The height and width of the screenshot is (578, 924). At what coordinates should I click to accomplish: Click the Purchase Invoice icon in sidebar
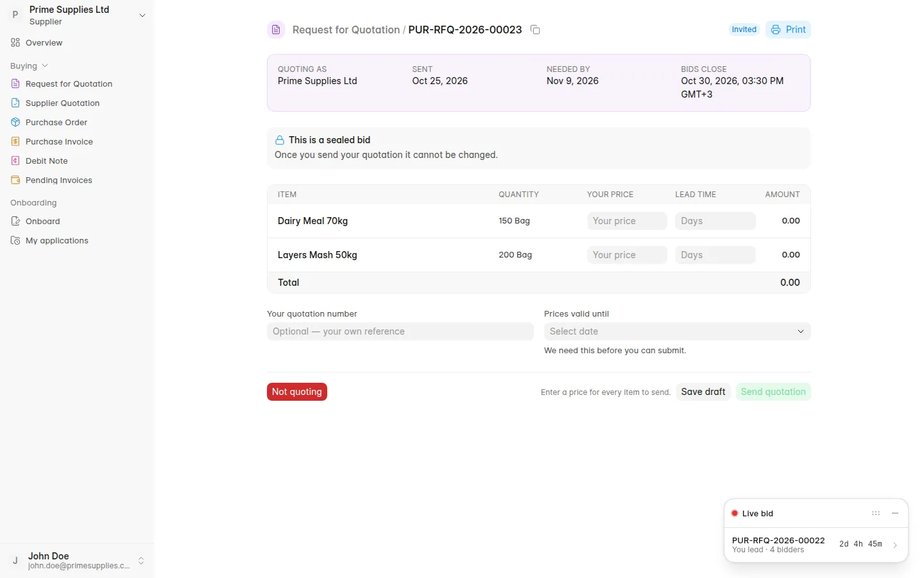pos(15,141)
